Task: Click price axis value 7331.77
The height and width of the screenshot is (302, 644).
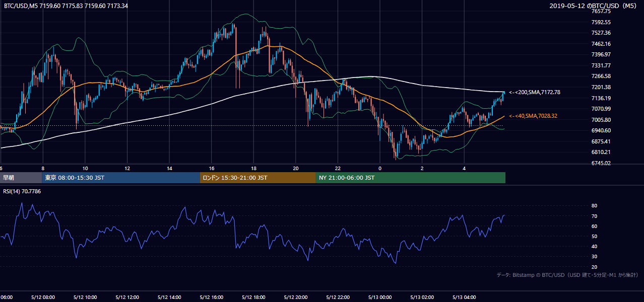Action: (601, 65)
